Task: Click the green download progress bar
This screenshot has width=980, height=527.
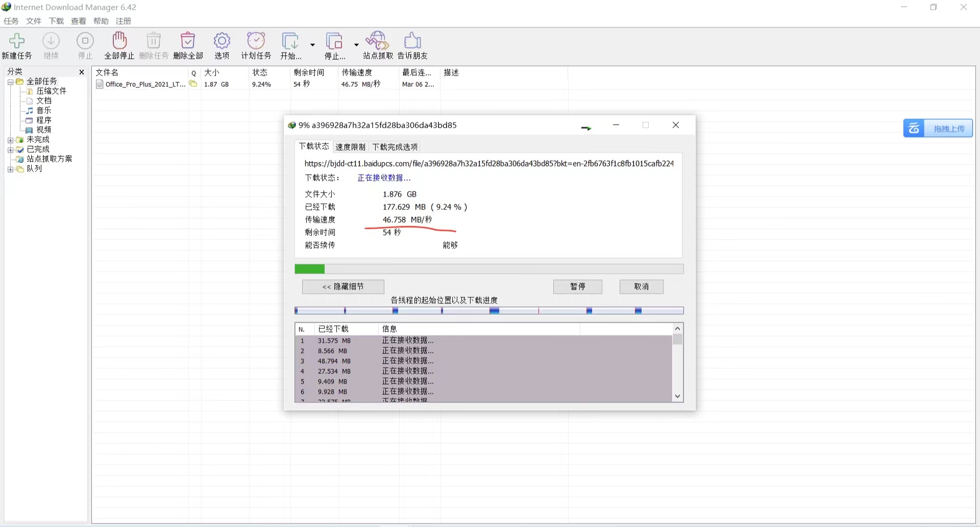Action: (x=489, y=269)
